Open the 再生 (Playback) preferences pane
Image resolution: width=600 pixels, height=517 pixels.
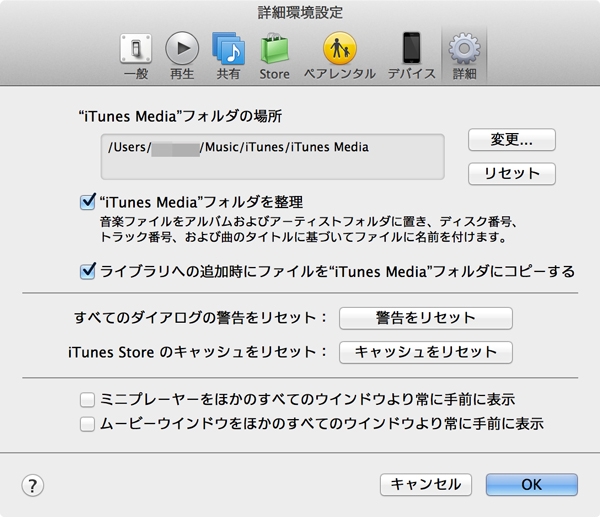tap(182, 56)
